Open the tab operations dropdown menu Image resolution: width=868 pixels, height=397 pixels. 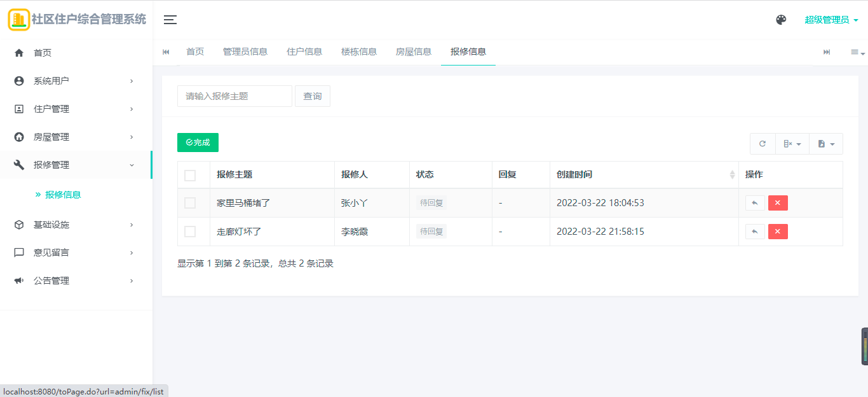pos(858,52)
